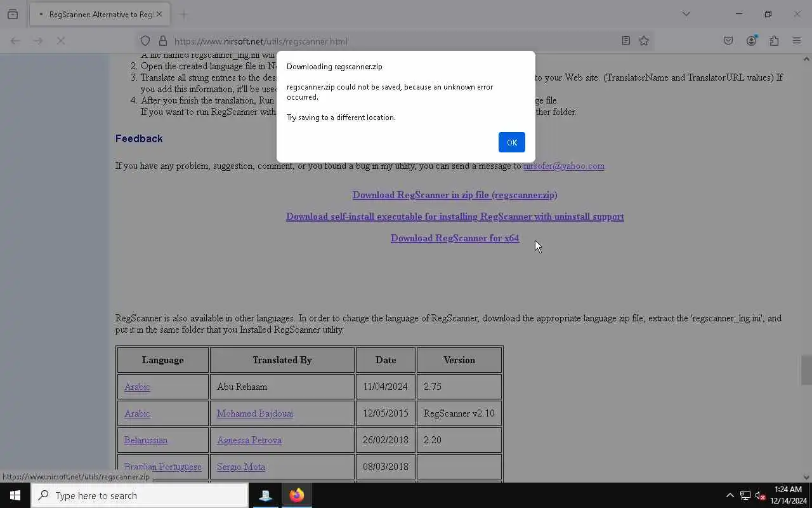Viewport: 812px width, 508px height.
Task: Open the Mohamed Bajdouai translator link
Action: point(255,413)
